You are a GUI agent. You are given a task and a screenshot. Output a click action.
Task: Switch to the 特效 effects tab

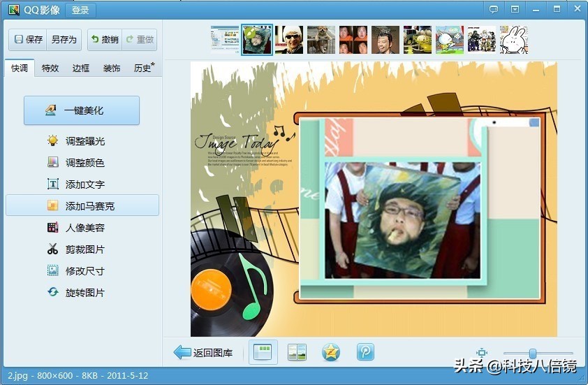(x=50, y=68)
